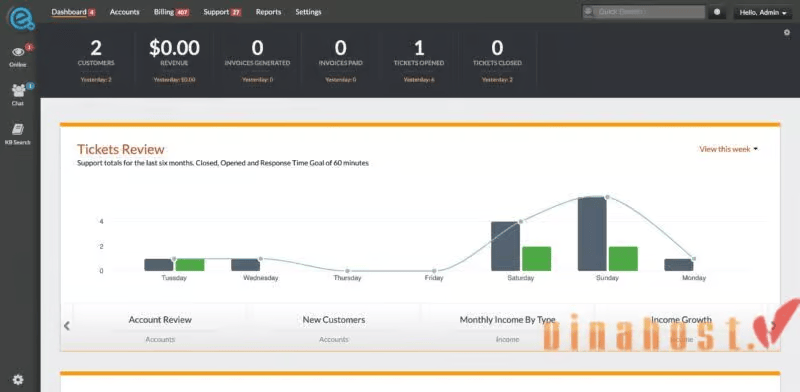Go to the Reports menu
Viewport: 800px width, 392px height.
click(x=268, y=12)
